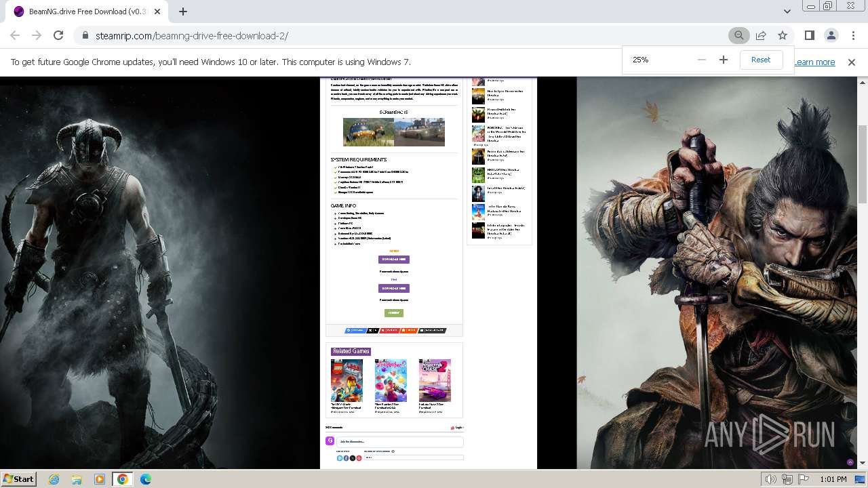The image size is (868, 488).
Task: Click the second purple Download Here button
Action: pos(394,288)
